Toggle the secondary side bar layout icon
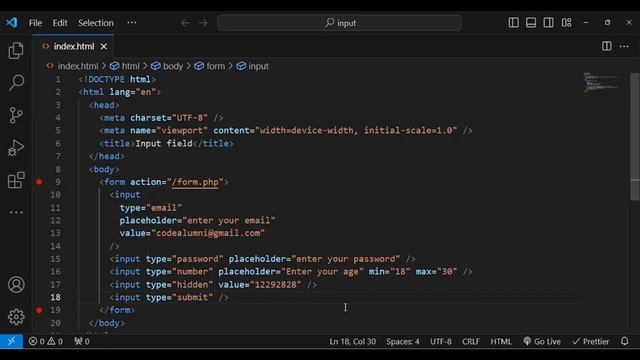 (x=549, y=22)
